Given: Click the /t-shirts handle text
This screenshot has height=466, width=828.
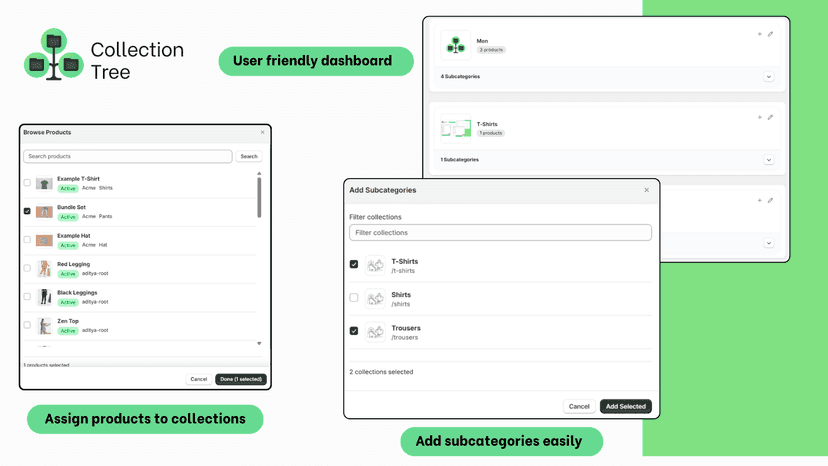Looking at the screenshot, I should click(403, 271).
